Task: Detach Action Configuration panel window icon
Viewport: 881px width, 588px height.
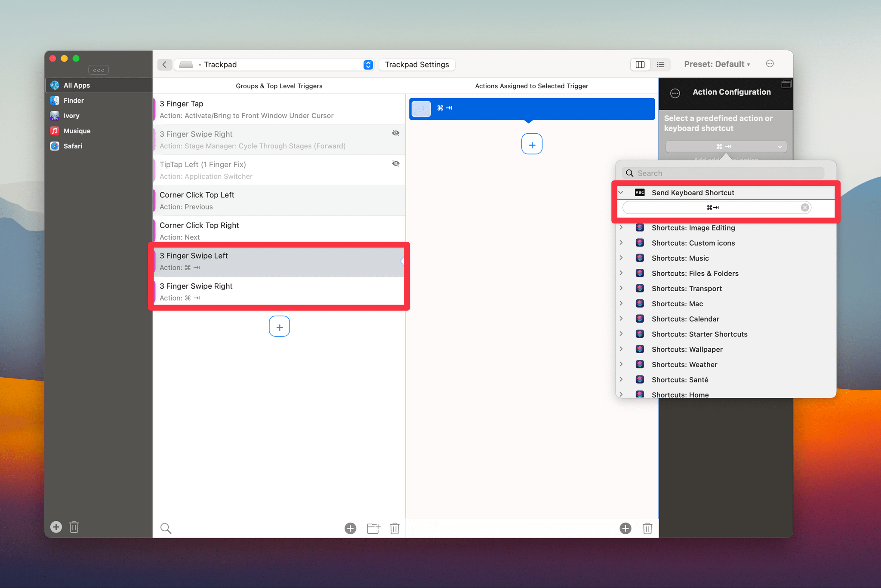Action: click(786, 84)
